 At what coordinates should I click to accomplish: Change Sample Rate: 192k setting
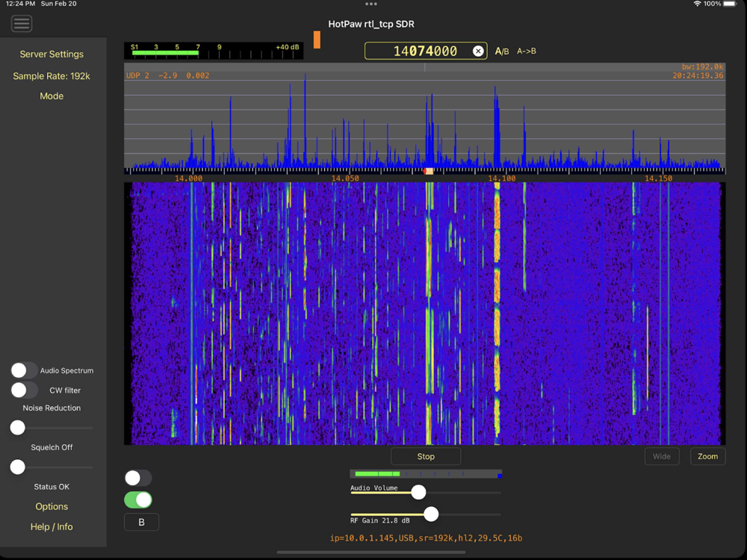52,76
